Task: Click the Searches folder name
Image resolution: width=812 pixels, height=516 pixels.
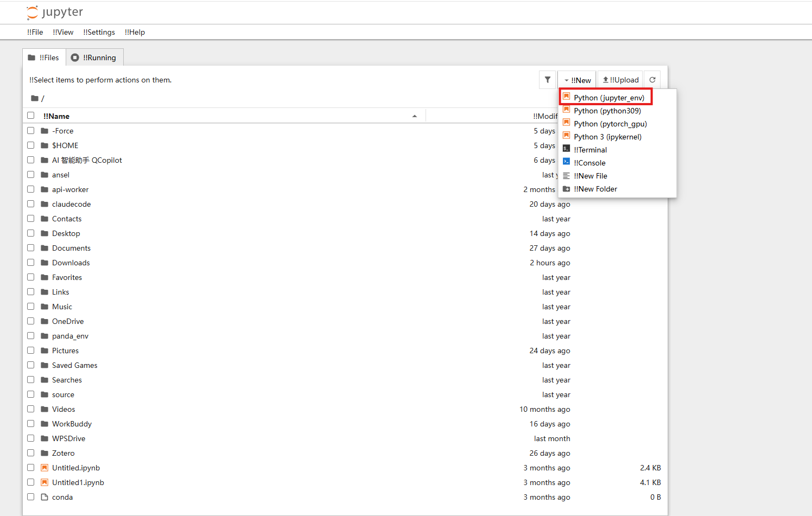Action: pos(67,380)
